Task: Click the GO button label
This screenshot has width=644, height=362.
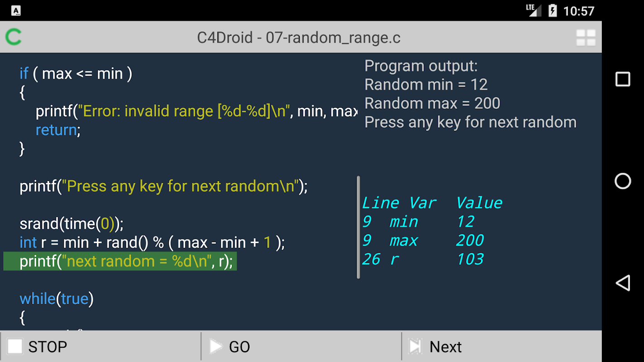Action: tap(240, 347)
